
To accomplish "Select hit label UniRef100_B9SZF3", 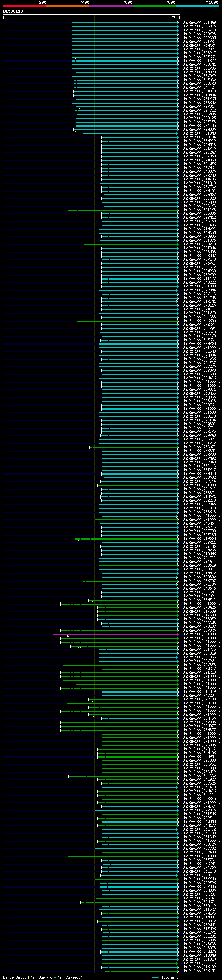I will [199, 30].
